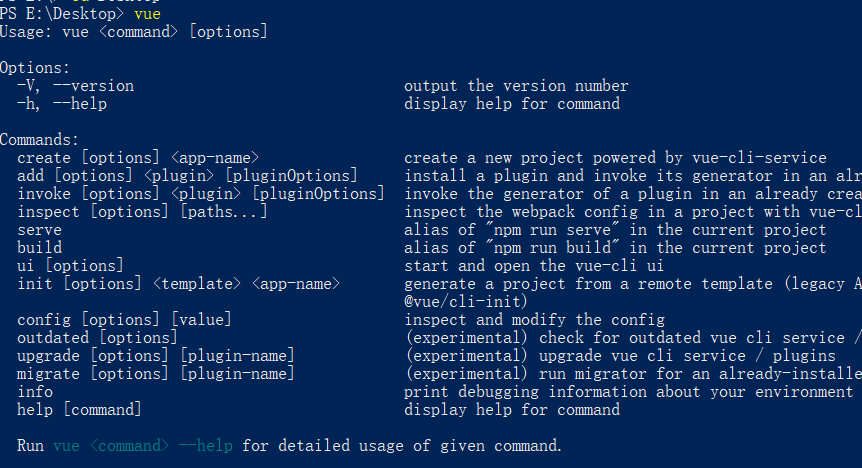
Task: Click the "build" command name
Action: click(39, 248)
